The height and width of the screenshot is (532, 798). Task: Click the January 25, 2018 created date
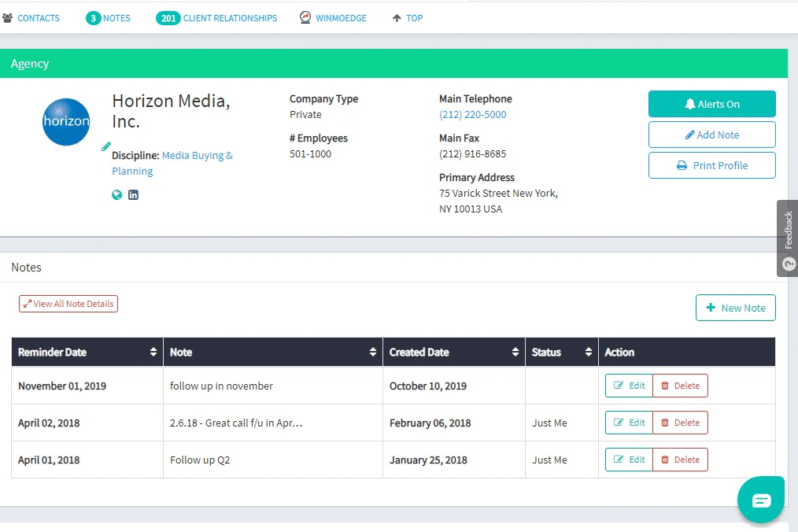429,460
